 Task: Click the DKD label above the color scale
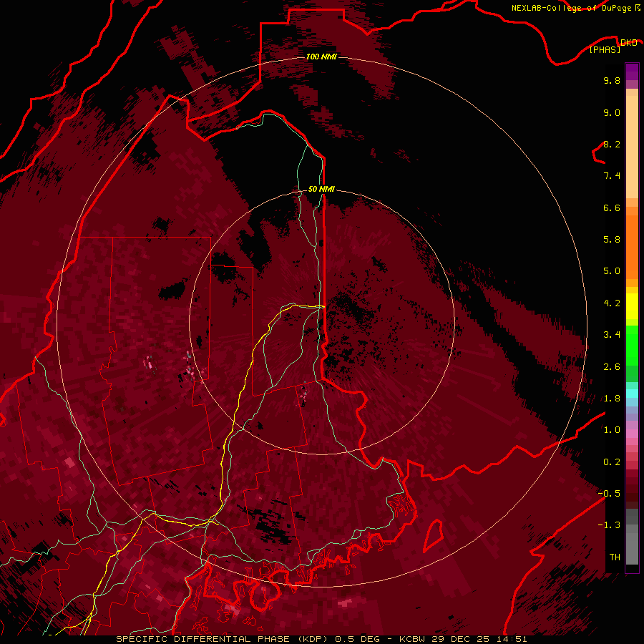coord(629,42)
